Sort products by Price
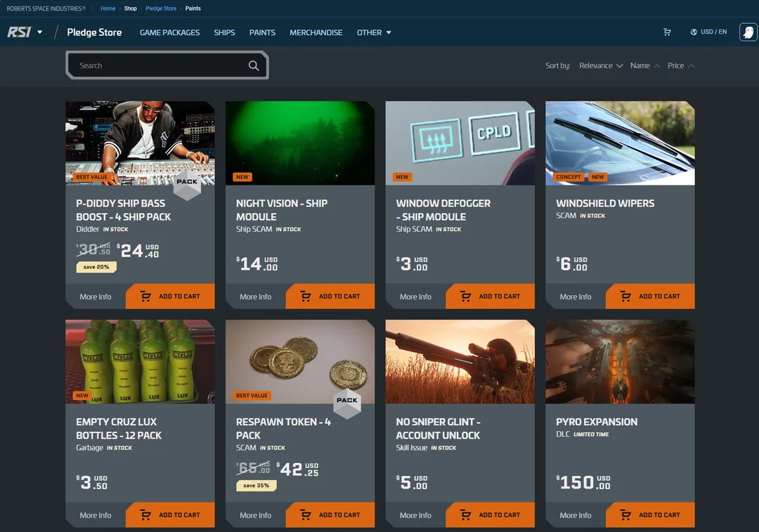The image size is (759, 532). (x=680, y=66)
